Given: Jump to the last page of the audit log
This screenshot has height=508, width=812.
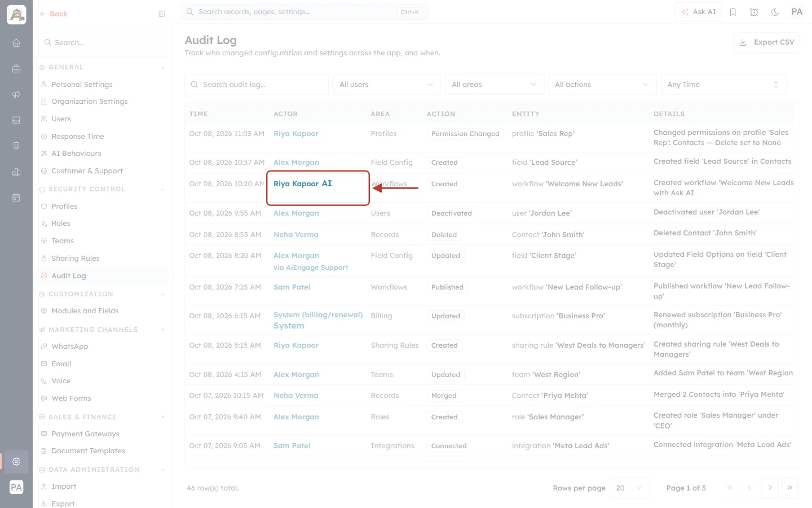Looking at the screenshot, I should [789, 488].
